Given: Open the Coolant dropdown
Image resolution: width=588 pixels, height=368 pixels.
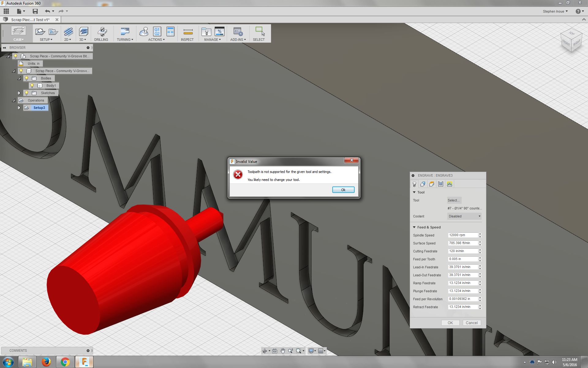Looking at the screenshot, I should 464,216.
